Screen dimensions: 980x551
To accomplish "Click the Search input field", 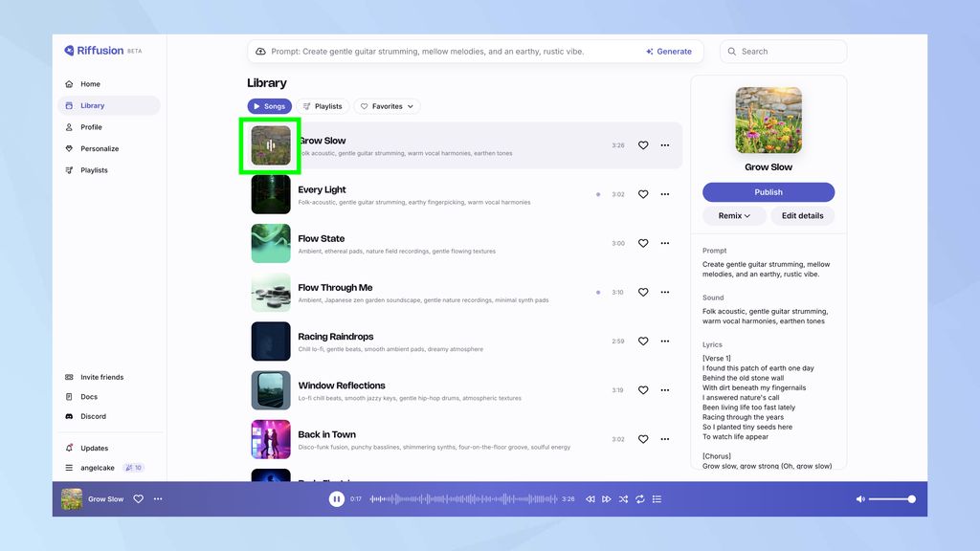I will pyautogui.click(x=783, y=51).
